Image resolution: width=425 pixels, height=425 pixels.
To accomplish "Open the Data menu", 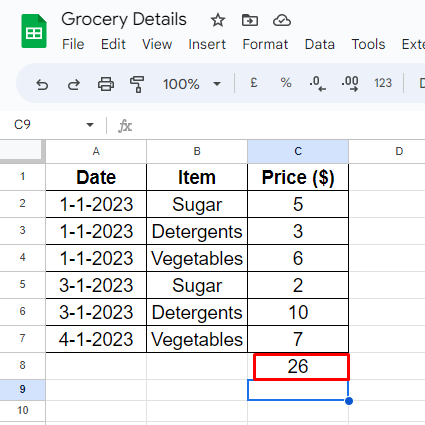I will (x=320, y=44).
